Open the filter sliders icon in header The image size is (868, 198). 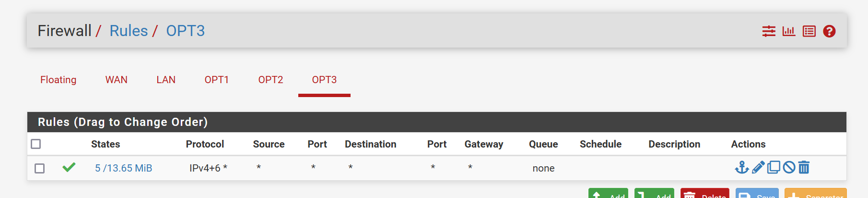[769, 31]
